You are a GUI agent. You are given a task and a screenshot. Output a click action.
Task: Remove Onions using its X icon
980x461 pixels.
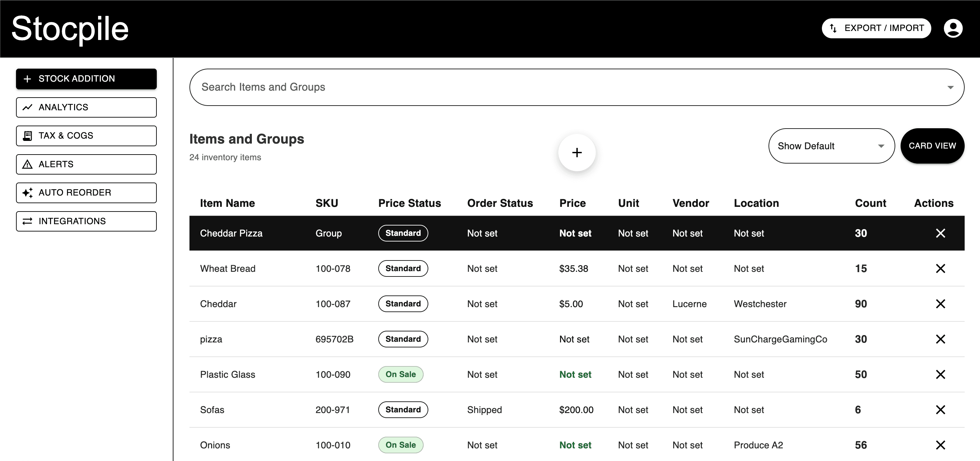tap(940, 445)
